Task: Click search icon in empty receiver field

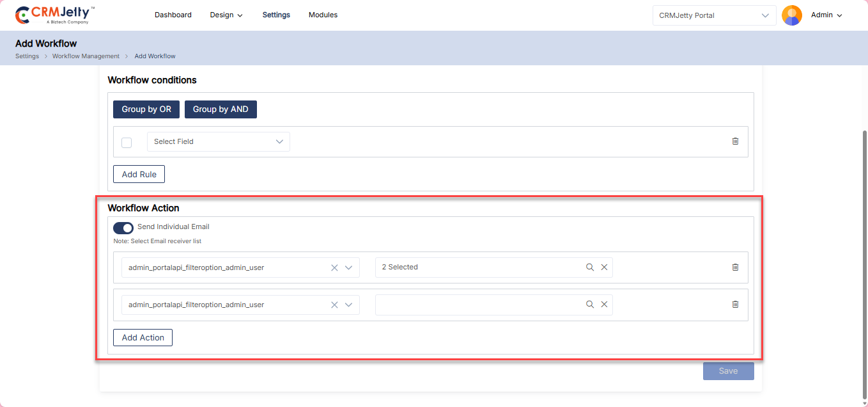Action: coord(590,305)
